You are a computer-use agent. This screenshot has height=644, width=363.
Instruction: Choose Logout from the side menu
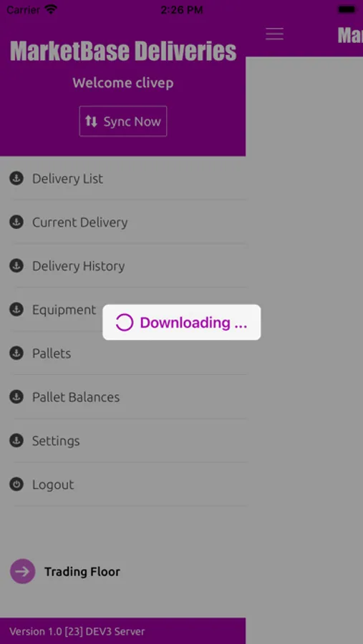click(x=123, y=484)
